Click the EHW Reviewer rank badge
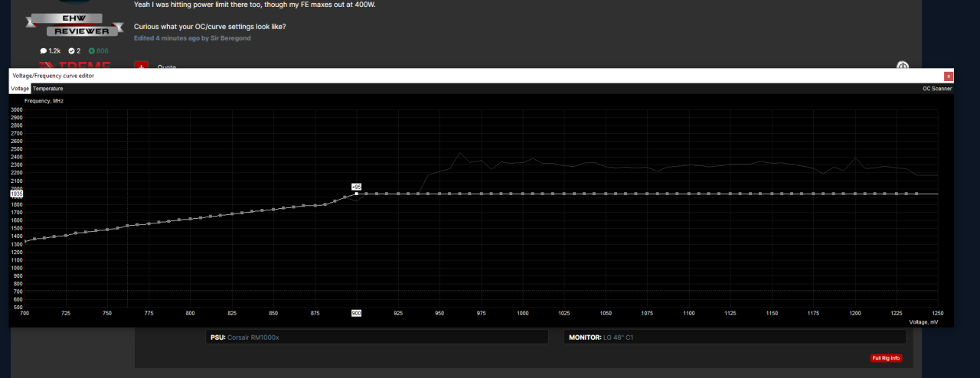 tap(73, 24)
